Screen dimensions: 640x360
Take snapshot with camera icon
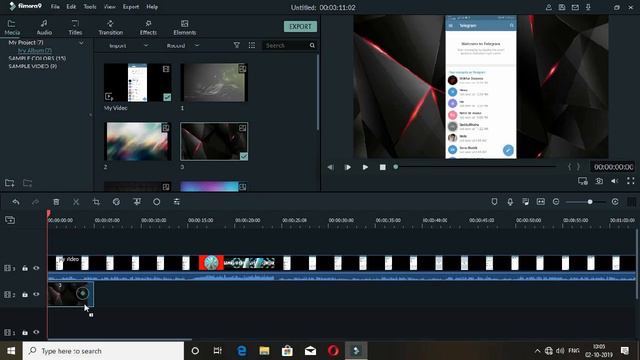[599, 181]
